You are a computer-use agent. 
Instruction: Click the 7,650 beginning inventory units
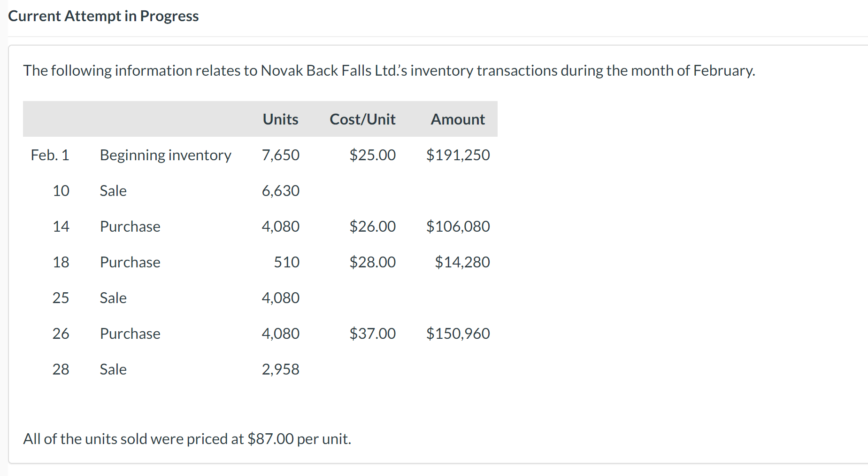pos(280,155)
